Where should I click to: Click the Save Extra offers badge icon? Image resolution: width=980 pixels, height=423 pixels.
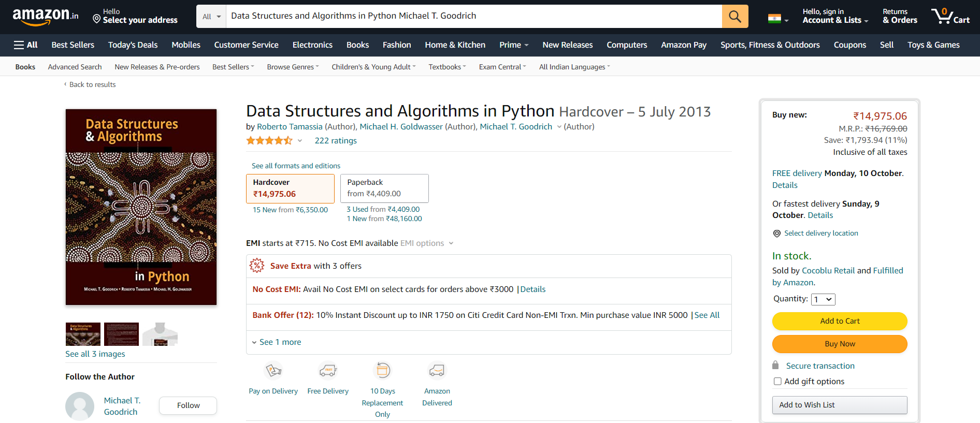tap(257, 266)
